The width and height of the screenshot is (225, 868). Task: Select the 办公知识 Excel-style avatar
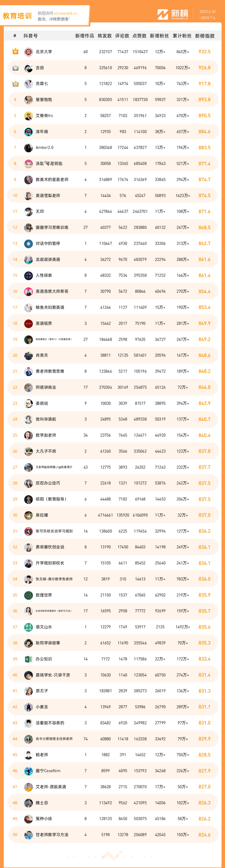coord(29,659)
